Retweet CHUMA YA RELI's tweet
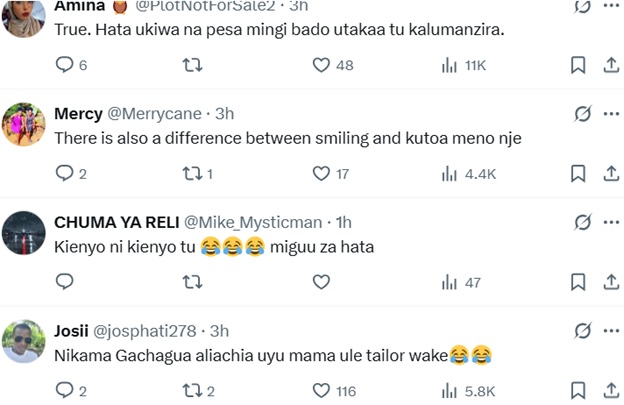 click(x=191, y=283)
